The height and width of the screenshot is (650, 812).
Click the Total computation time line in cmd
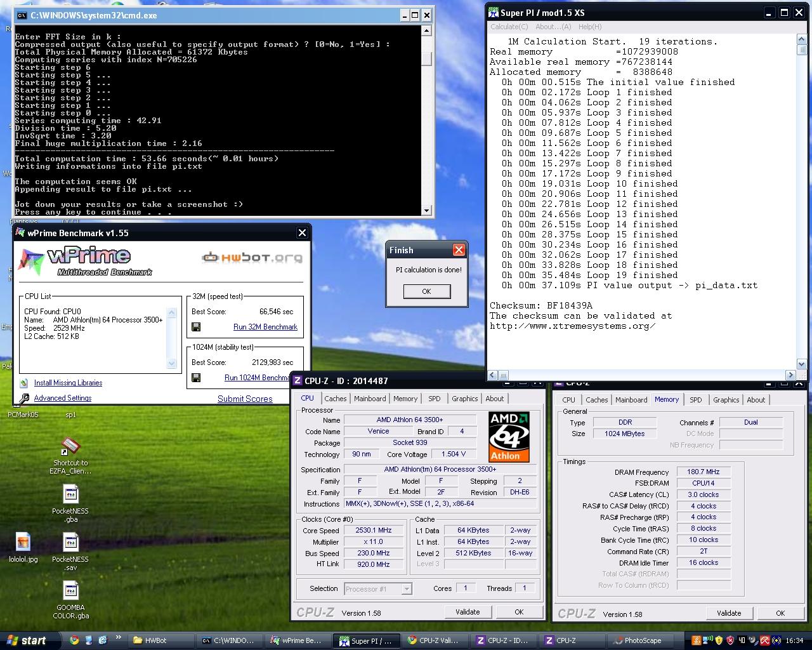pyautogui.click(x=147, y=159)
